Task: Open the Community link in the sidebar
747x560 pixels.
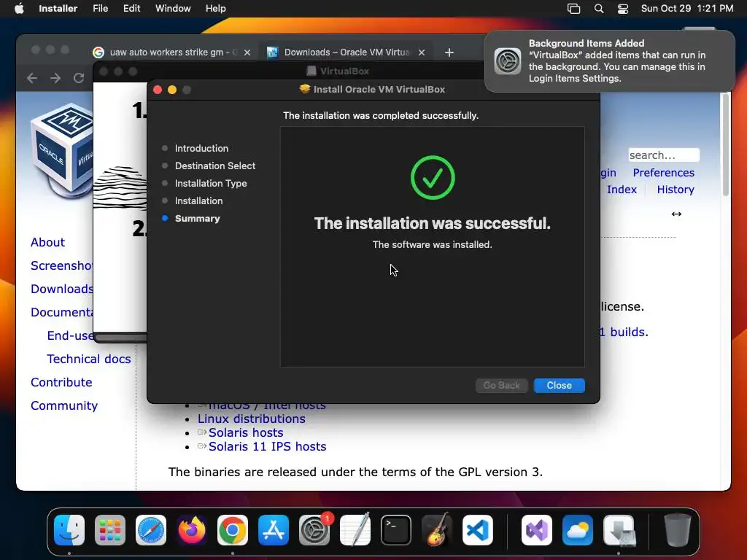Action: pos(64,405)
